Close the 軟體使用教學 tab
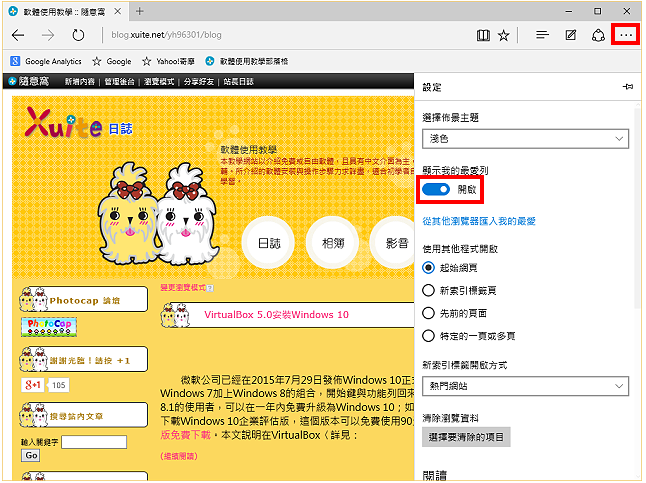 pos(118,12)
